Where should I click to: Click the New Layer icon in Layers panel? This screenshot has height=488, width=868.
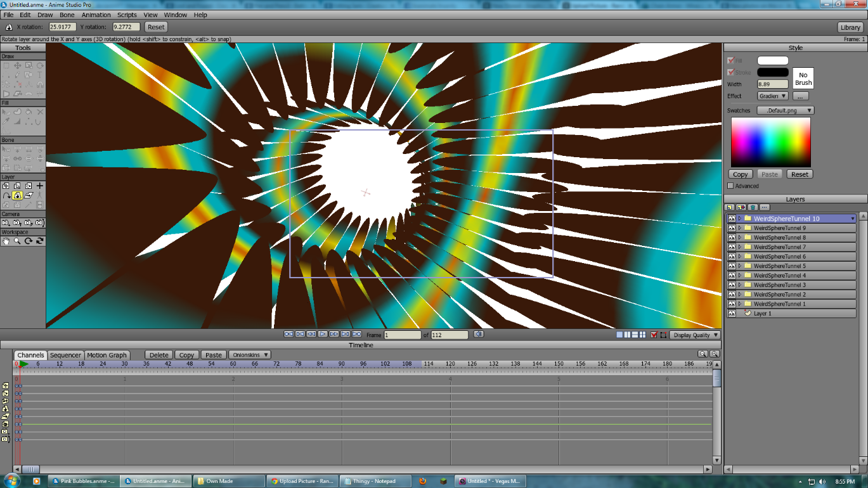(x=730, y=207)
